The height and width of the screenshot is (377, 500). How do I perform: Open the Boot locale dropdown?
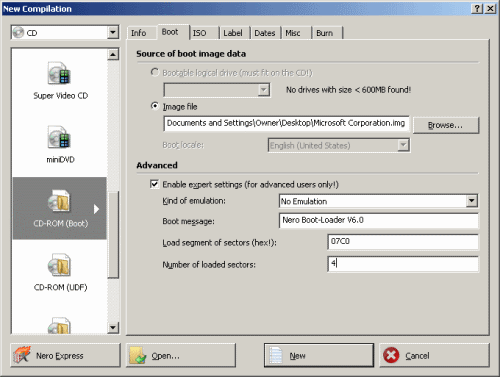[403, 145]
